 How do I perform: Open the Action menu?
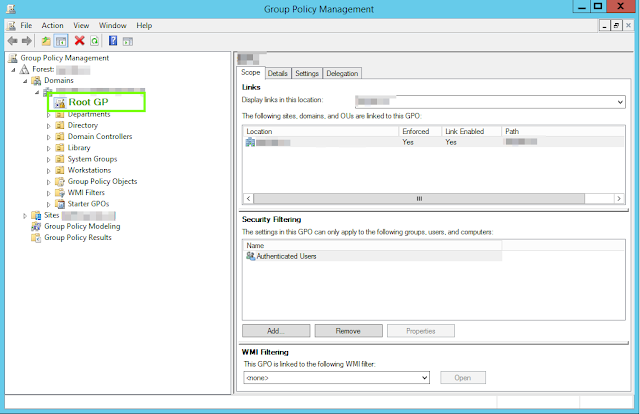[x=53, y=26]
